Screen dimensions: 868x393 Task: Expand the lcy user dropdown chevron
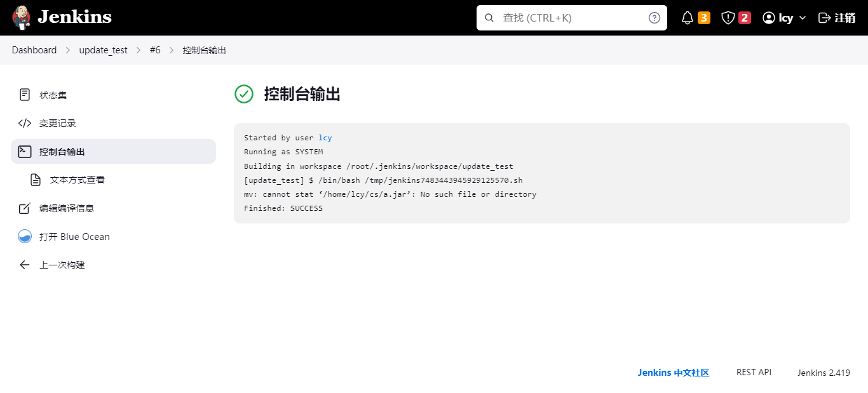click(803, 18)
